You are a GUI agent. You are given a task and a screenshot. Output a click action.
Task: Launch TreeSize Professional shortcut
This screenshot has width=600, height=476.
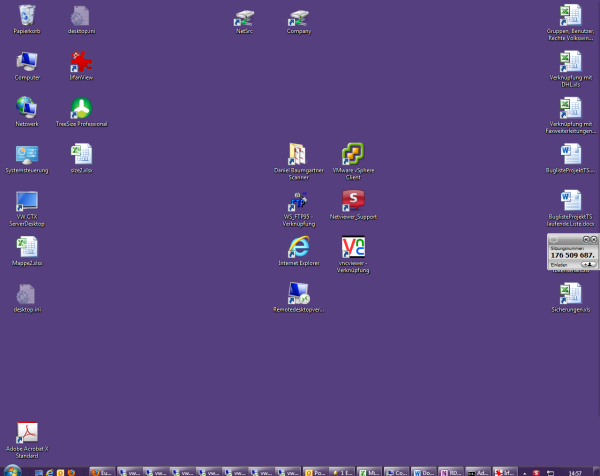pos(82,112)
